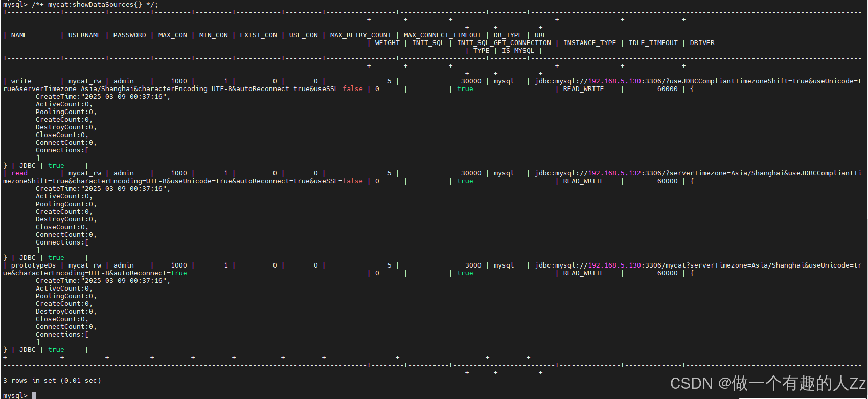Click the '3 rows in set (0.01 sec)' line
This screenshot has height=399, width=868.
click(x=52, y=381)
